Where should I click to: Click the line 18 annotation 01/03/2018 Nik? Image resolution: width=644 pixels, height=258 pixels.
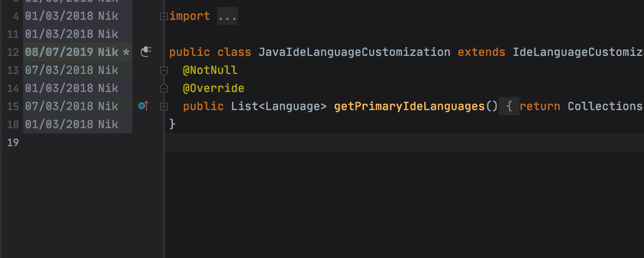coord(71,124)
